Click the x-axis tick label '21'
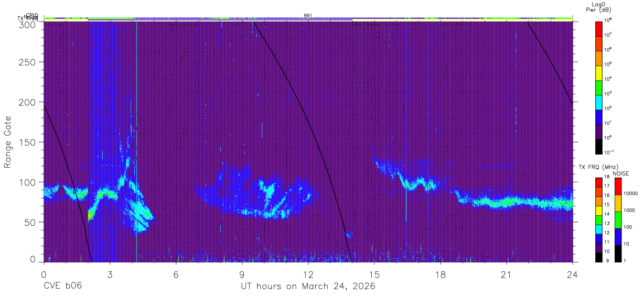 click(507, 274)
